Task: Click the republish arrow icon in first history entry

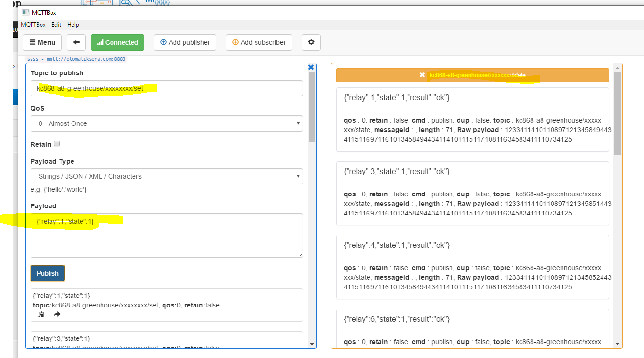Action: 57,314
